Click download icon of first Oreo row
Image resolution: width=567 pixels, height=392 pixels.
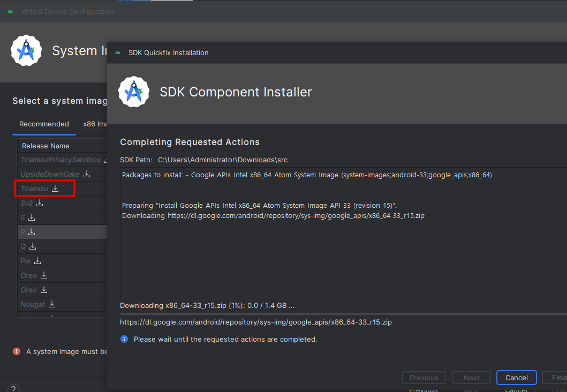44,275
